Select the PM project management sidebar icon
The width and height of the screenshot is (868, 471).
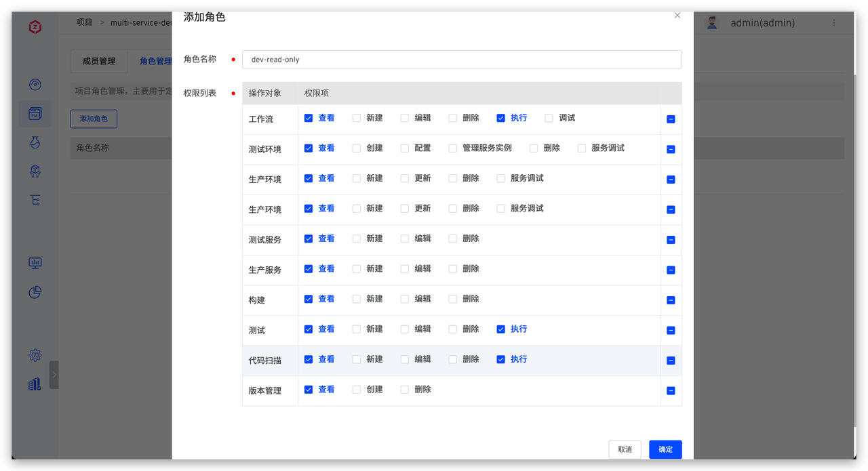click(35, 113)
